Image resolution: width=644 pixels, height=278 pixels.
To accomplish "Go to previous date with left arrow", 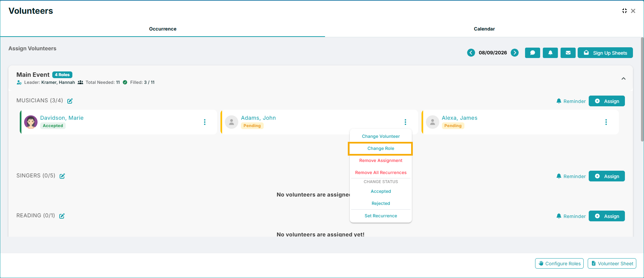I will tap(471, 53).
